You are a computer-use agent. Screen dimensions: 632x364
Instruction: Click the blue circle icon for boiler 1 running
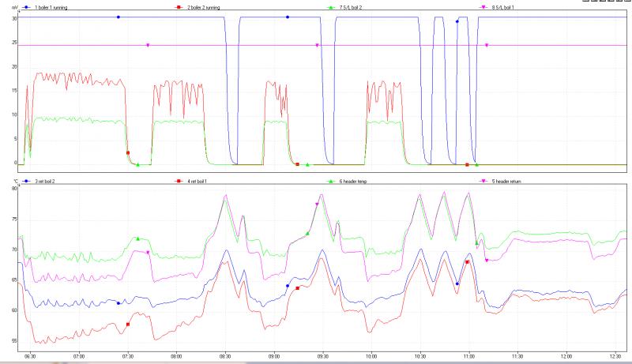click(27, 7)
